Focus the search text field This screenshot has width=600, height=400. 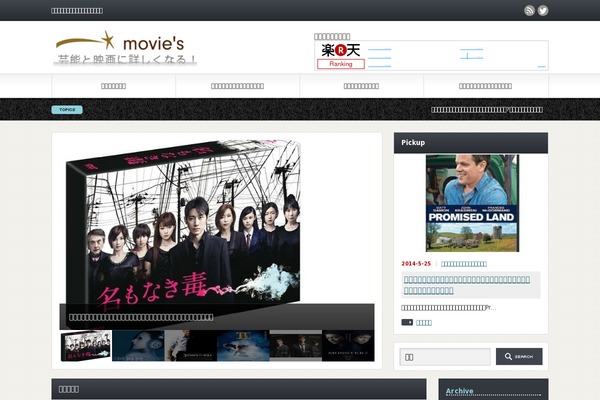click(445, 357)
